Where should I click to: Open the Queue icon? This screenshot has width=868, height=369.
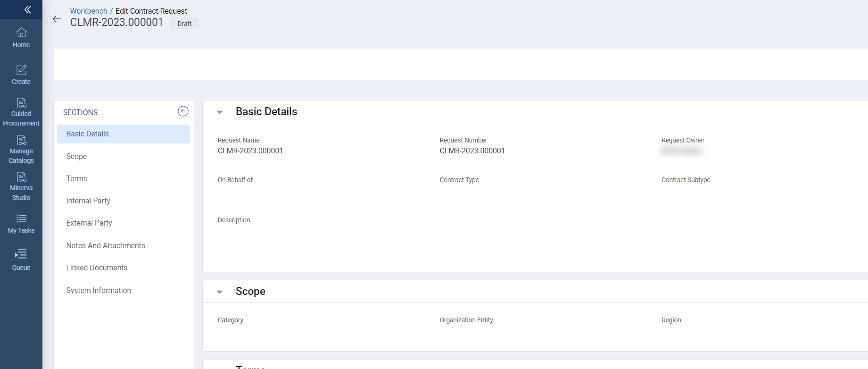[21, 260]
